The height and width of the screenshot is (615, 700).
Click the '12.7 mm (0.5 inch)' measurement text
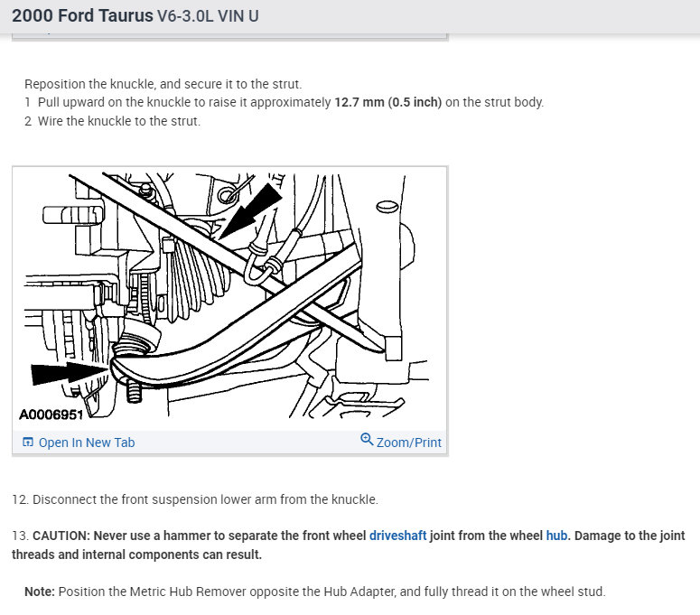tap(388, 102)
